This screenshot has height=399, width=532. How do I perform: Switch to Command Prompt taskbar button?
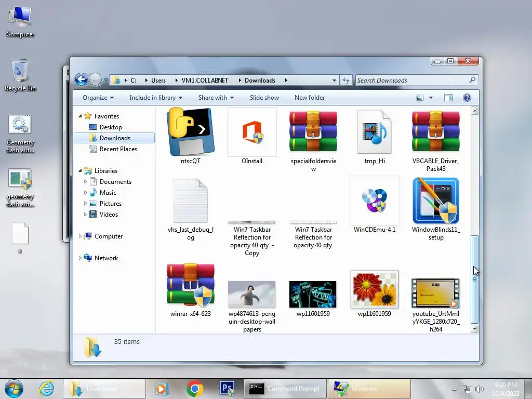285,389
